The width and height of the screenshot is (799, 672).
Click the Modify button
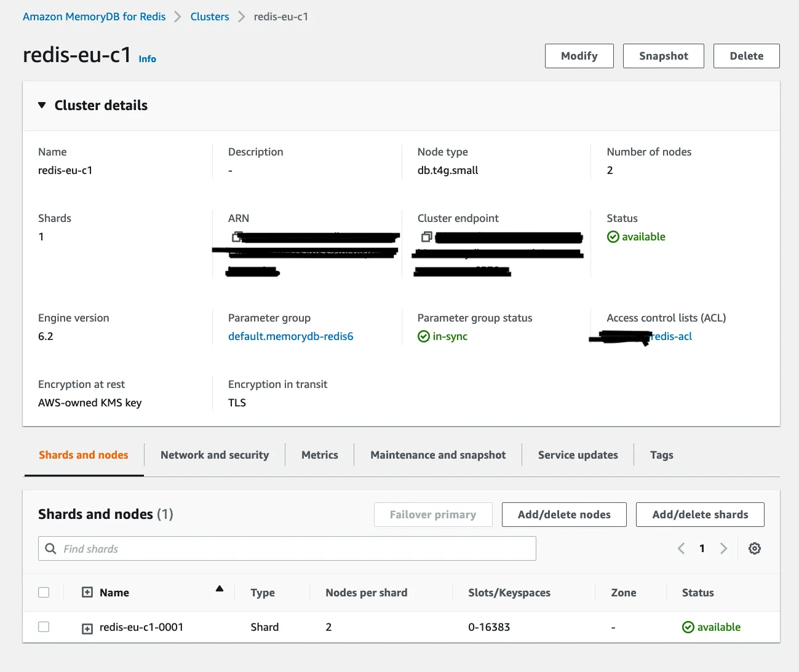point(579,56)
